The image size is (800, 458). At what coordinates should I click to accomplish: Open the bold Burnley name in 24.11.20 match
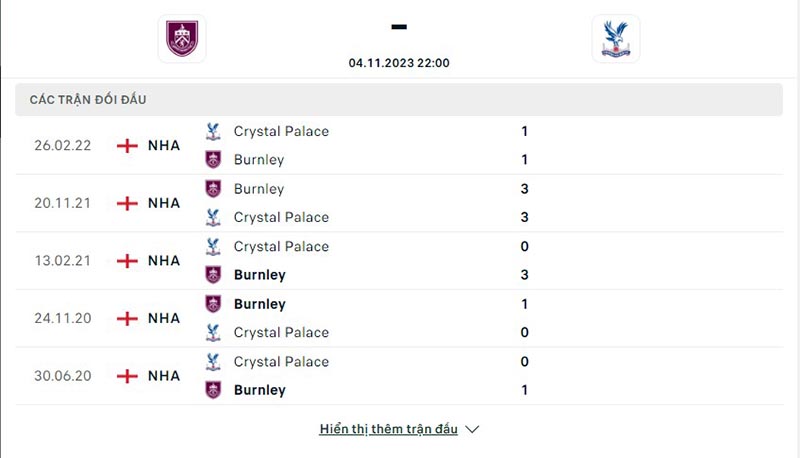pos(259,304)
